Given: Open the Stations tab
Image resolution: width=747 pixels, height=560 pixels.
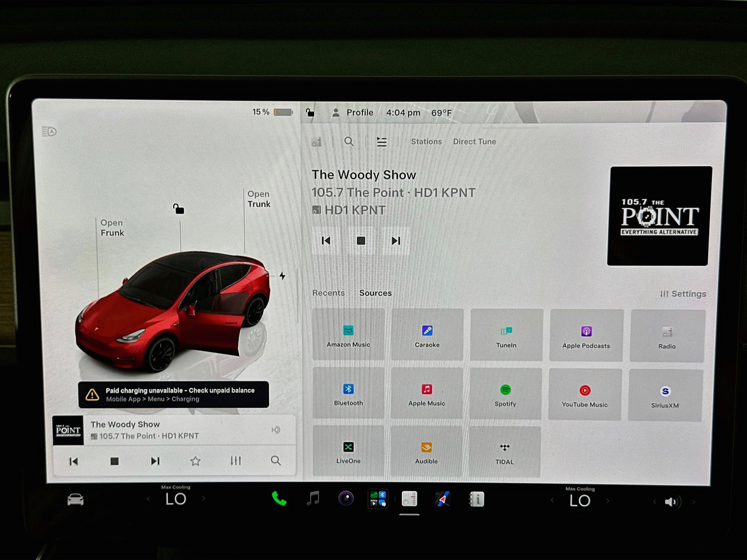Looking at the screenshot, I should pyautogui.click(x=426, y=141).
